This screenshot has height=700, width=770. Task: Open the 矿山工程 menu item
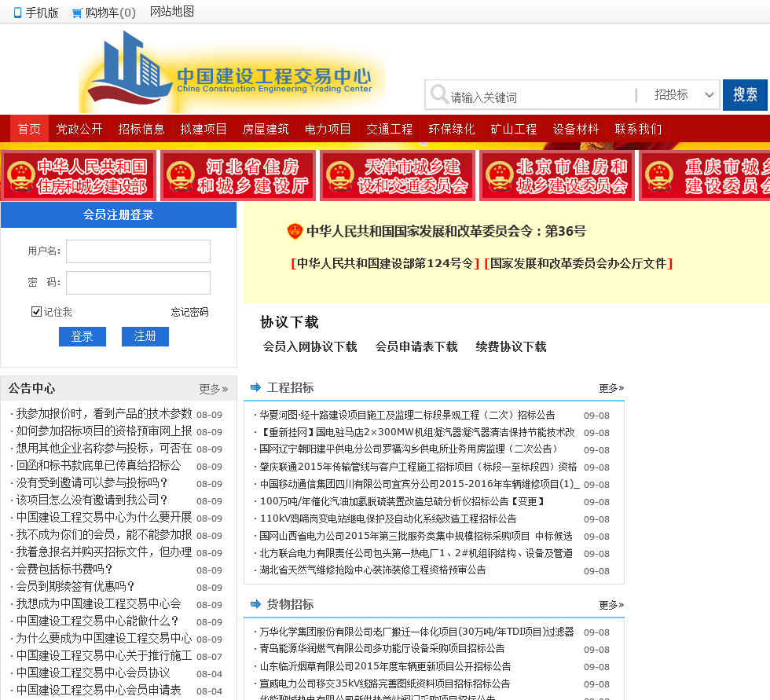pos(514,129)
